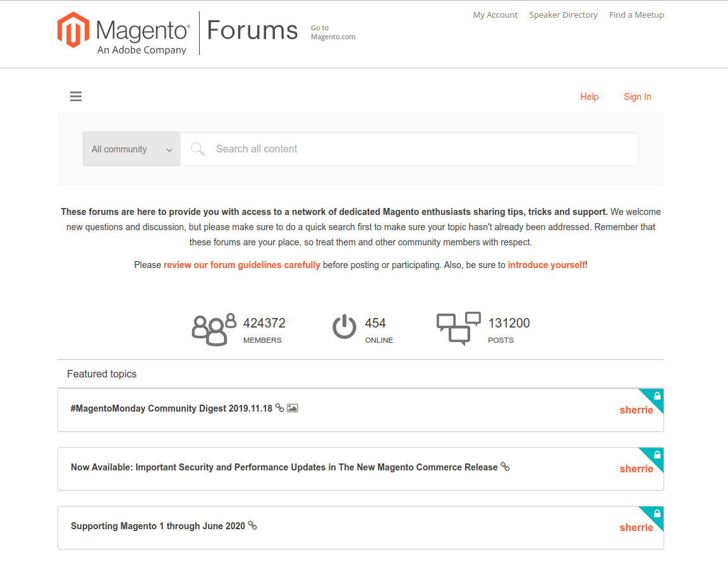Open Supporting Magento 1 through June 2020 topic
The height and width of the screenshot is (564, 728).
click(x=158, y=526)
